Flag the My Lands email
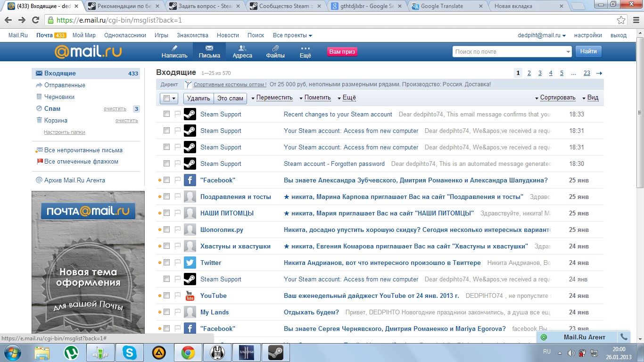The height and width of the screenshot is (362, 644). tap(178, 312)
